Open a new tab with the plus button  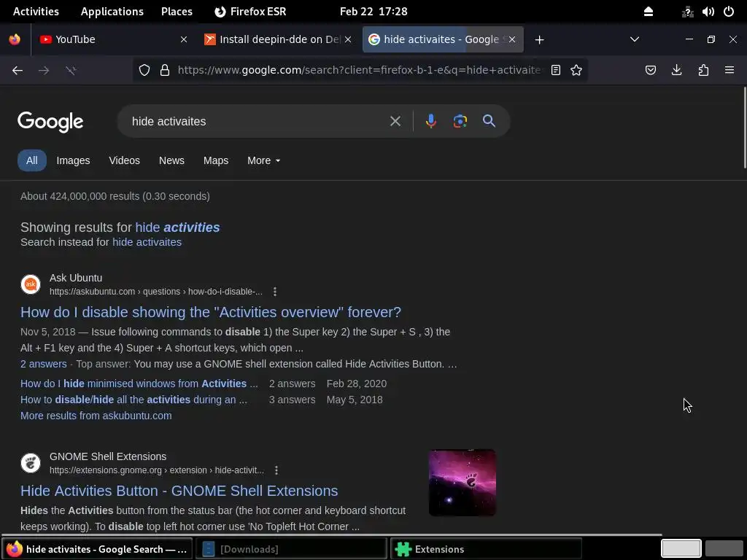pyautogui.click(x=539, y=39)
